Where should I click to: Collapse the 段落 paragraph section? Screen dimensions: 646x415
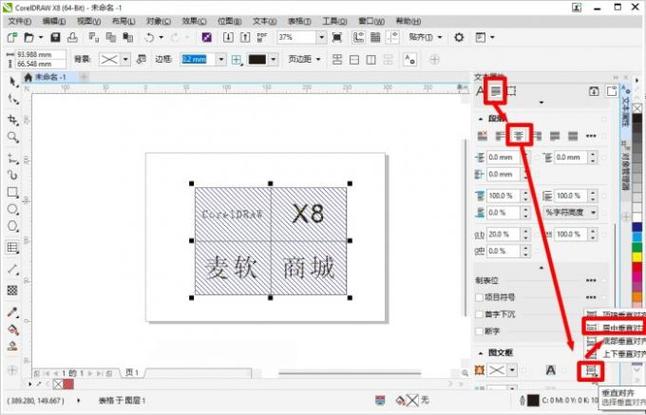480,119
